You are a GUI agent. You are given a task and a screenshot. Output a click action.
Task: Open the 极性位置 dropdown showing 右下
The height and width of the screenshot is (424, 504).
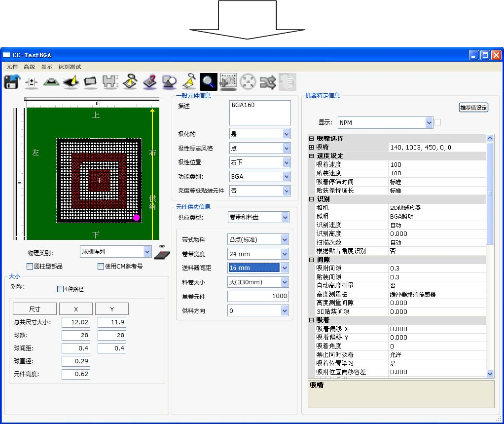(x=287, y=162)
